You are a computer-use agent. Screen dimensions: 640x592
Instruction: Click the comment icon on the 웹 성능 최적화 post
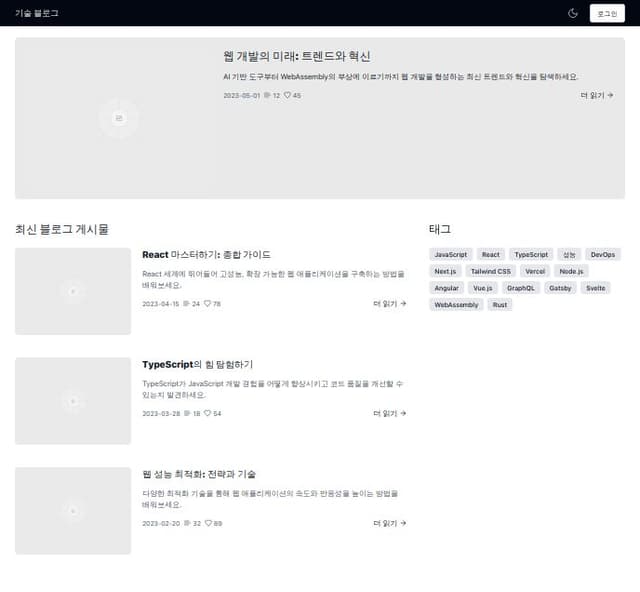(186, 523)
